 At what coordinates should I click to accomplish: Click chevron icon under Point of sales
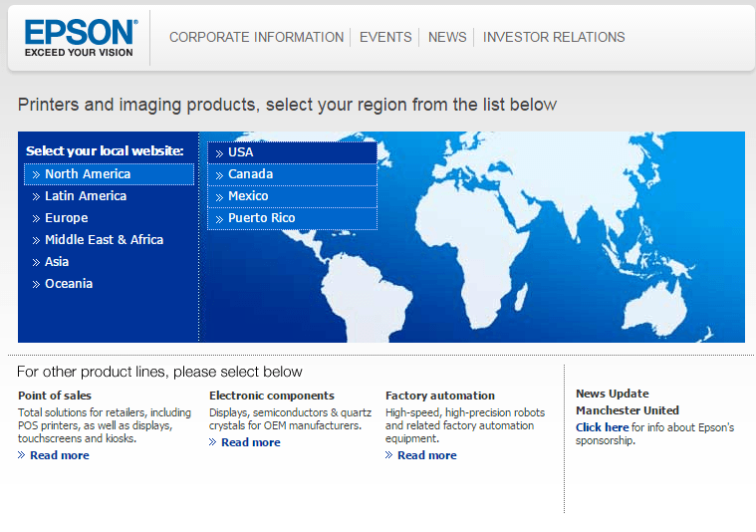click(x=21, y=455)
